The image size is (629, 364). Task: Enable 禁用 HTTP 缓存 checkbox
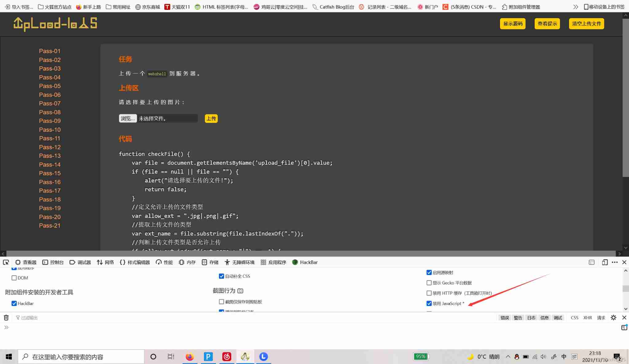click(x=429, y=293)
